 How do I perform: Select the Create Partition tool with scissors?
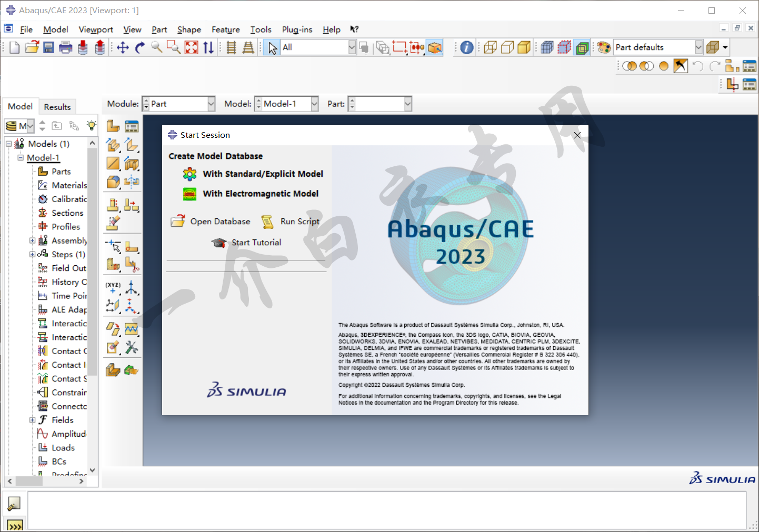[132, 265]
